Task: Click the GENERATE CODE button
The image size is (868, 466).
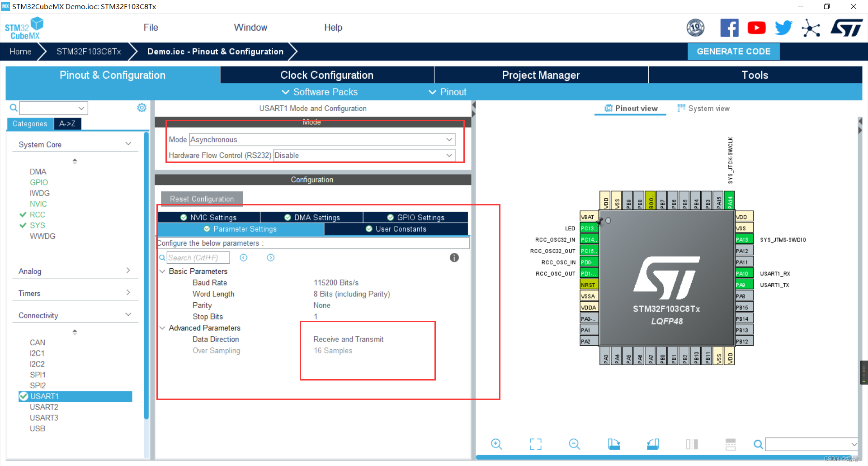Action: (733, 52)
